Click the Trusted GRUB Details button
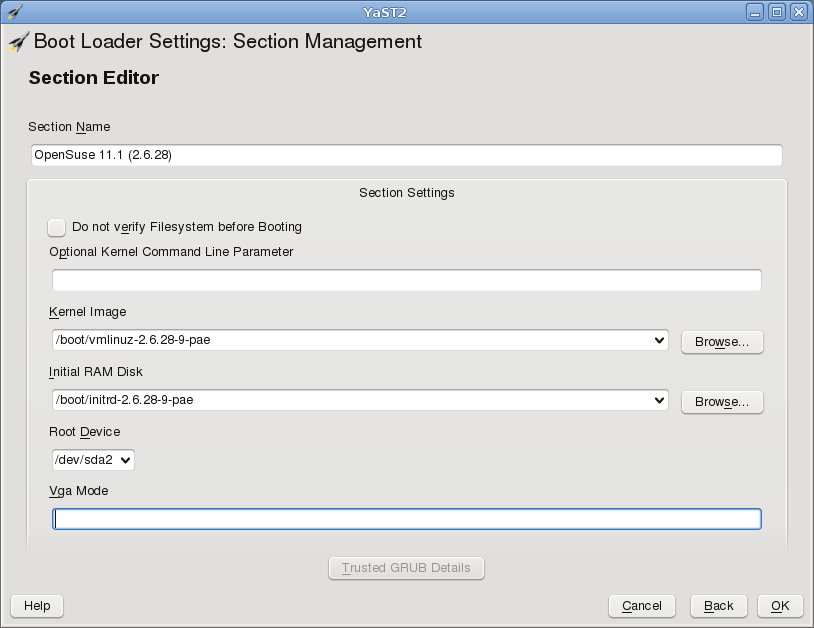The width and height of the screenshot is (814, 628). pyautogui.click(x=406, y=568)
